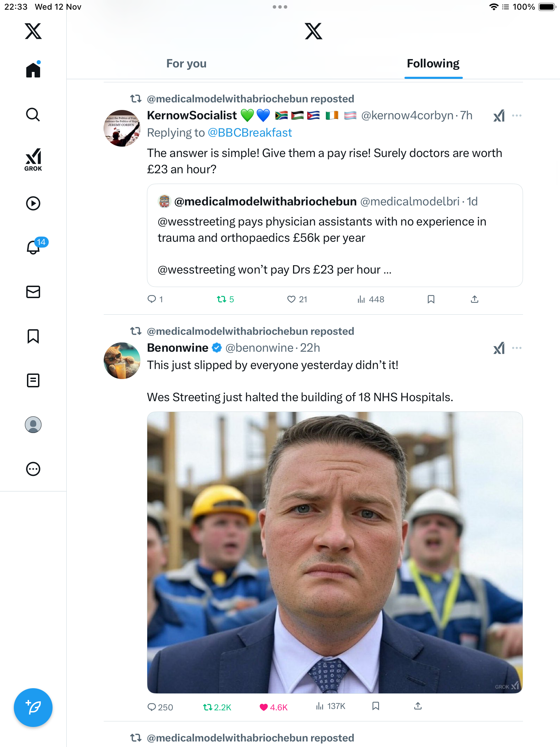560x747 pixels.
Task: Compose a new post
Action: coord(33,708)
